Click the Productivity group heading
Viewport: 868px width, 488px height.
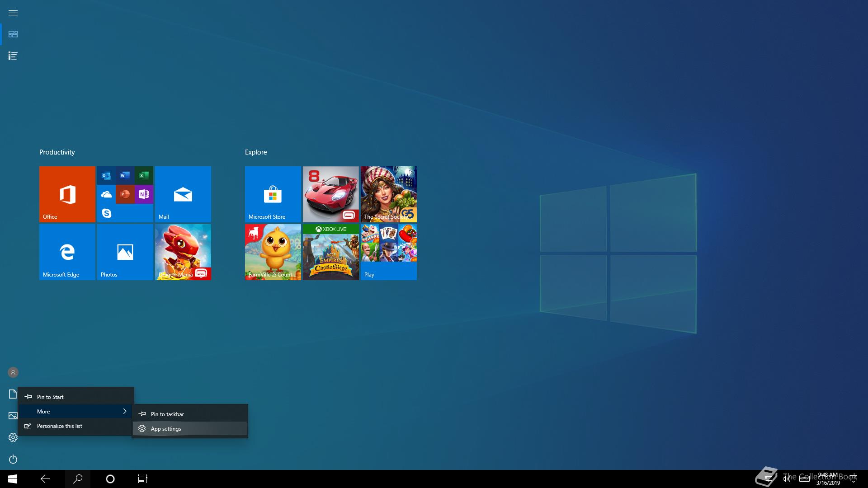coord(57,152)
